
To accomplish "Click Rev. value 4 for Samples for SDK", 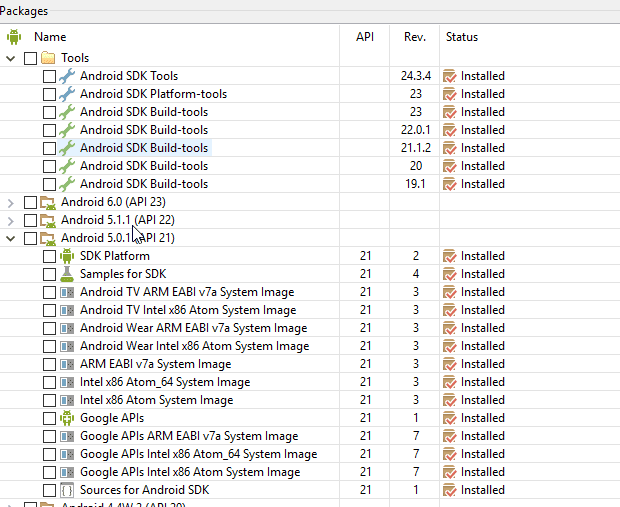I will tap(416, 274).
